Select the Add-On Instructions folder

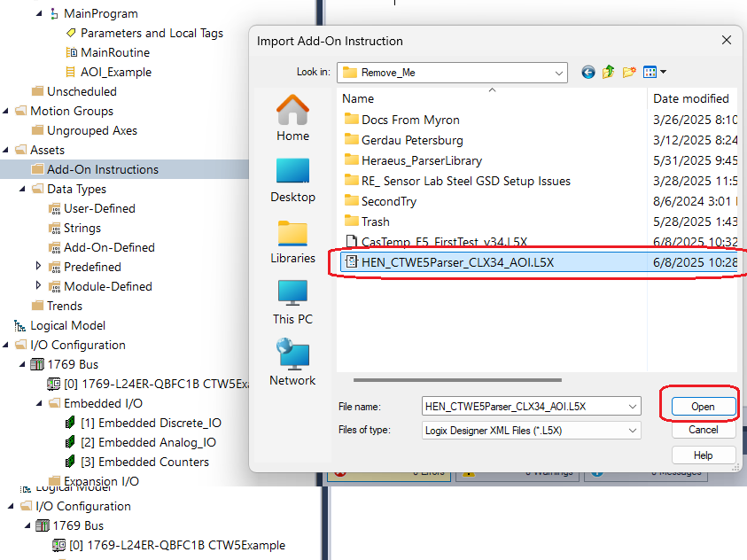click(95, 169)
